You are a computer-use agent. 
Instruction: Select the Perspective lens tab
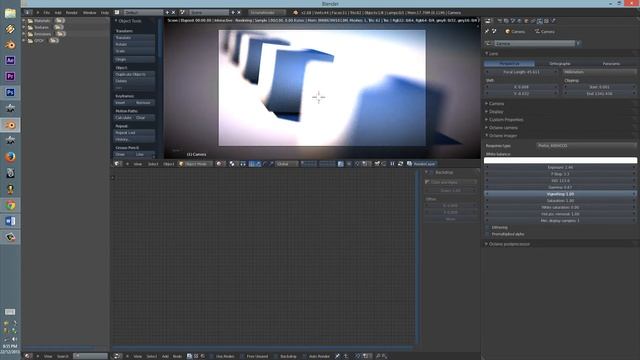pyautogui.click(x=509, y=64)
